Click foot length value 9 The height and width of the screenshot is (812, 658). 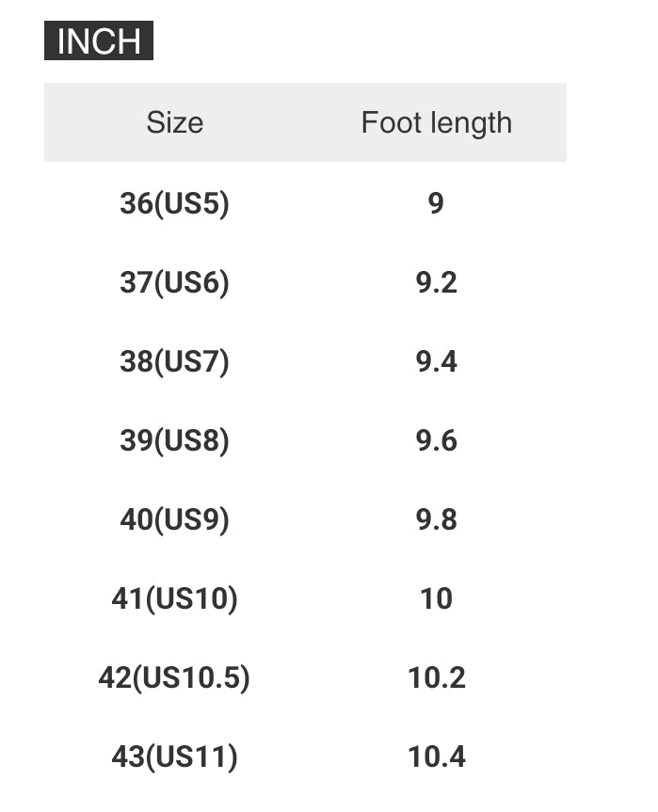[436, 203]
